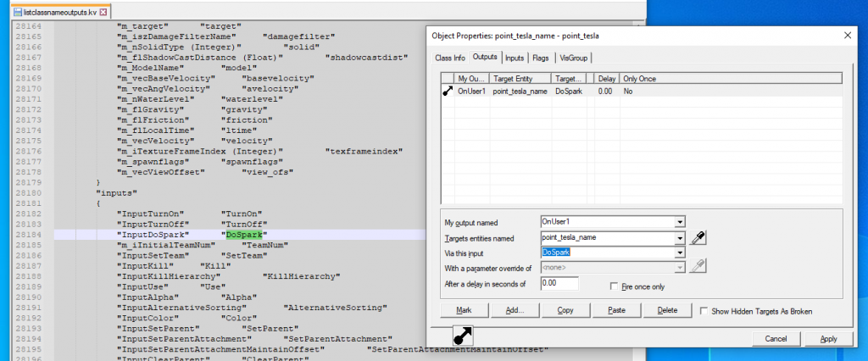Click "m_spawnflags" text in editor

pos(153,162)
